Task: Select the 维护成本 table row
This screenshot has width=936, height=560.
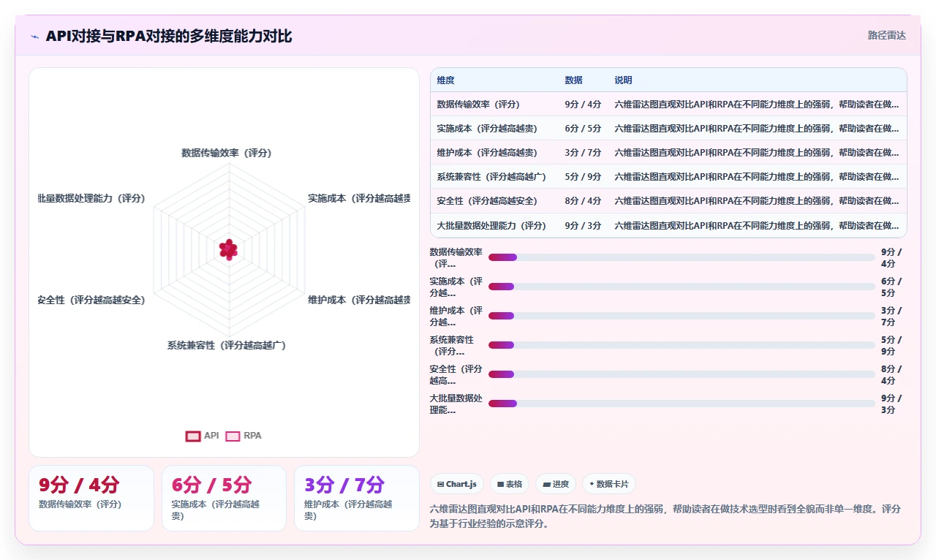Action: [x=668, y=152]
